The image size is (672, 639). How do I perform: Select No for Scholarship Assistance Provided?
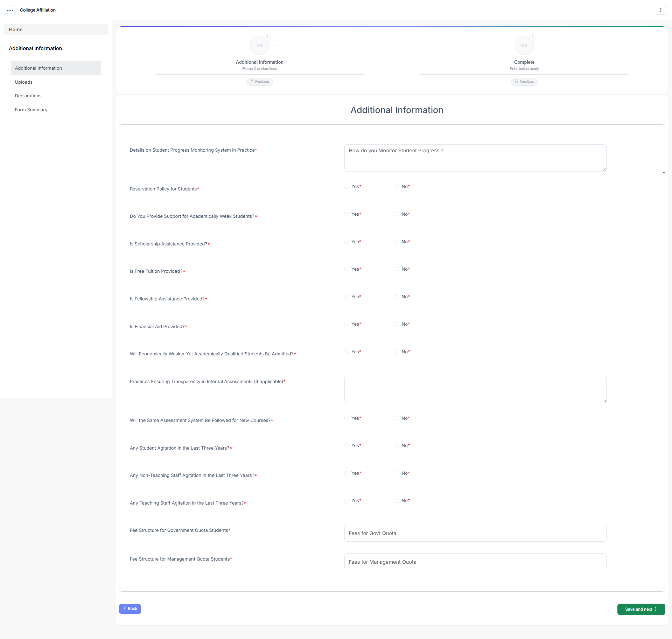point(397,242)
